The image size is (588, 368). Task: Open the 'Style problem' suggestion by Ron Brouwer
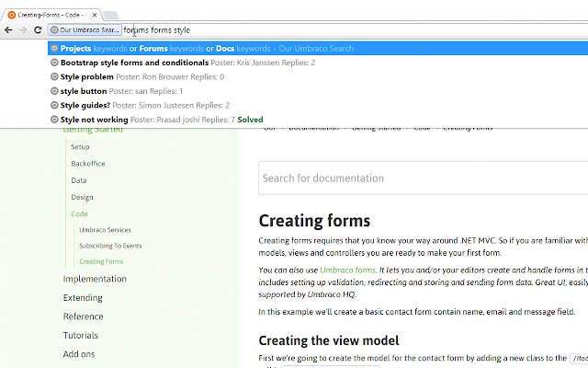(x=318, y=77)
